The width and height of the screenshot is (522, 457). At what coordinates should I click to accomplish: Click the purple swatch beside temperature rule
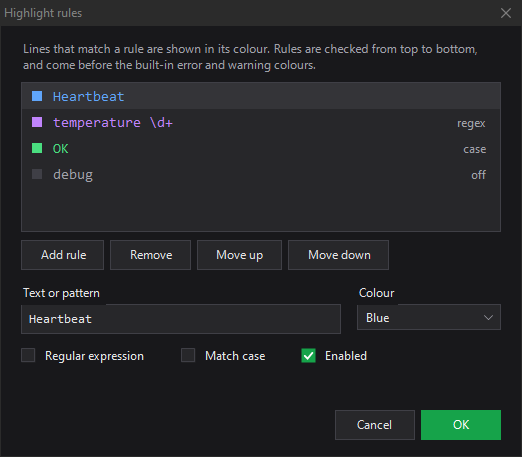[37, 122]
